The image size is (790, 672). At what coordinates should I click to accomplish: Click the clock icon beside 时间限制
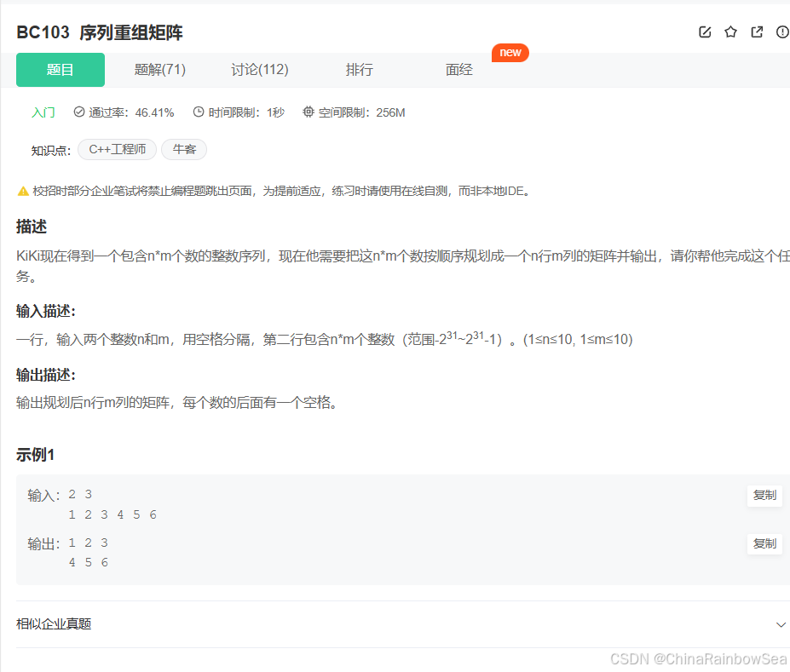[x=197, y=112]
